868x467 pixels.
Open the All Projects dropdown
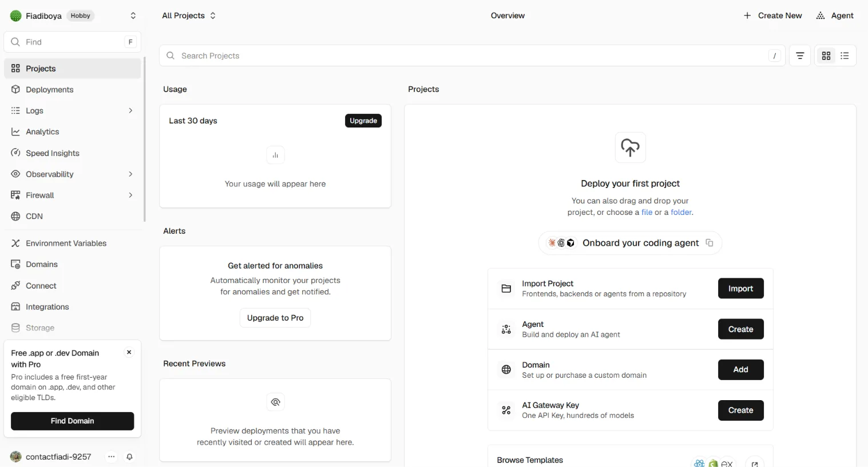(x=189, y=16)
